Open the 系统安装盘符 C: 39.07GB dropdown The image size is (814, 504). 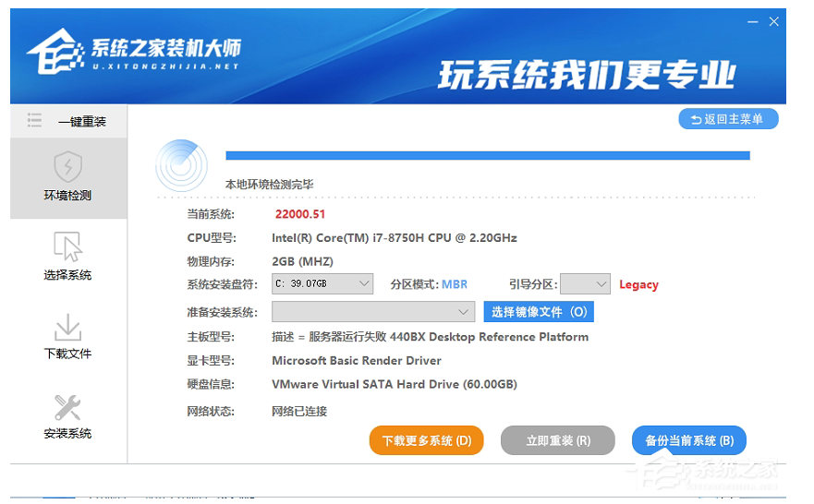[x=322, y=283]
